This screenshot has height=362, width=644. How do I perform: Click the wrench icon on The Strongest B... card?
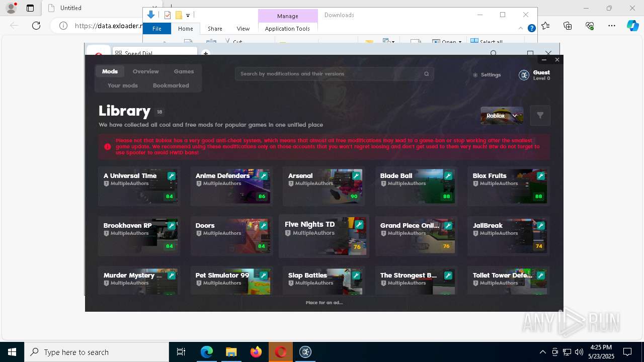(x=448, y=276)
